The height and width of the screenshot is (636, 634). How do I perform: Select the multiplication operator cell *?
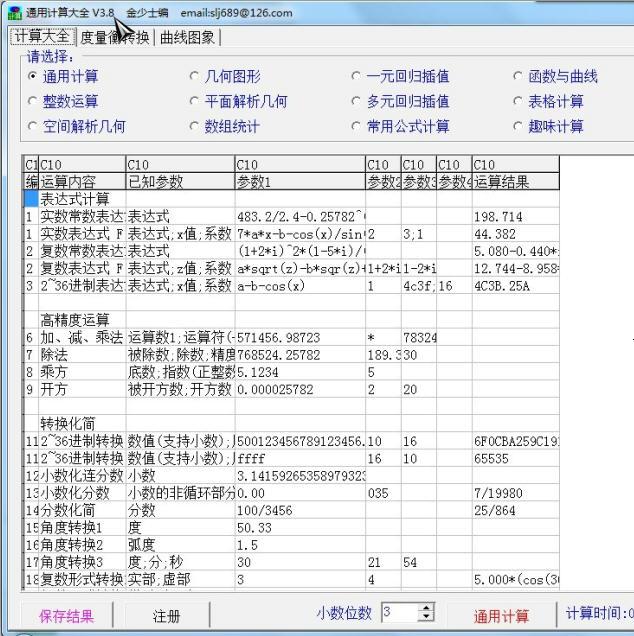(x=383, y=337)
